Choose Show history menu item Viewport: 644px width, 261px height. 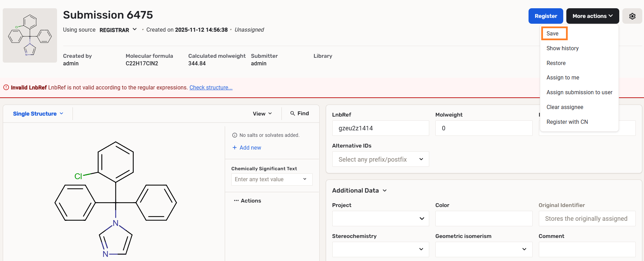coord(563,48)
